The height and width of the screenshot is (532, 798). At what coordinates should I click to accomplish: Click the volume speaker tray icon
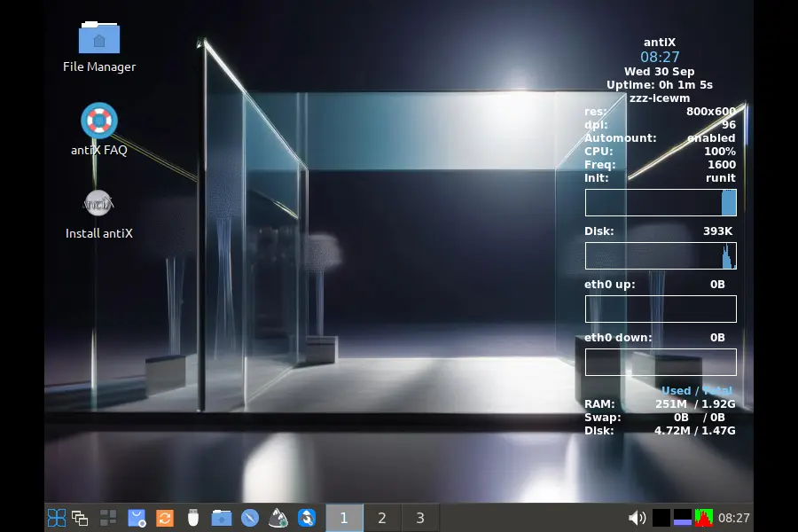pos(637,518)
